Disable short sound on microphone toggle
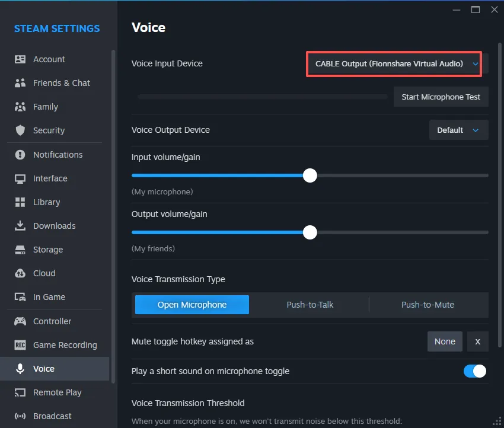 point(474,371)
